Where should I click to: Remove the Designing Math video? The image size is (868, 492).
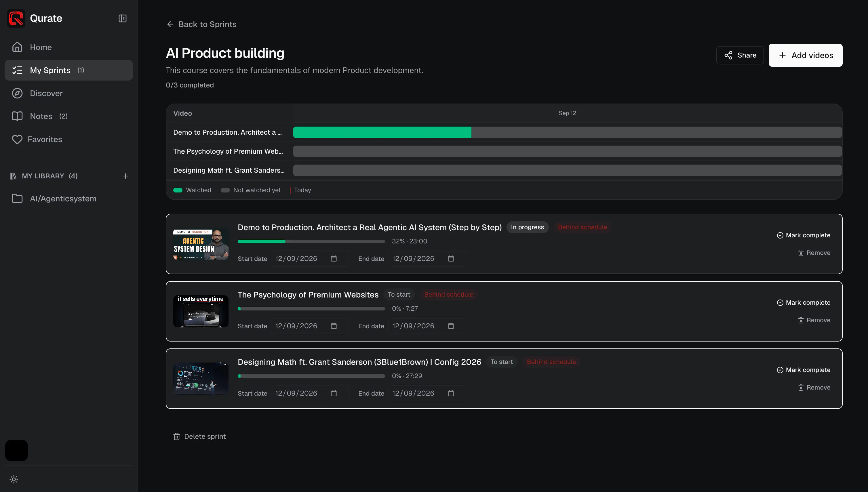[x=814, y=387]
